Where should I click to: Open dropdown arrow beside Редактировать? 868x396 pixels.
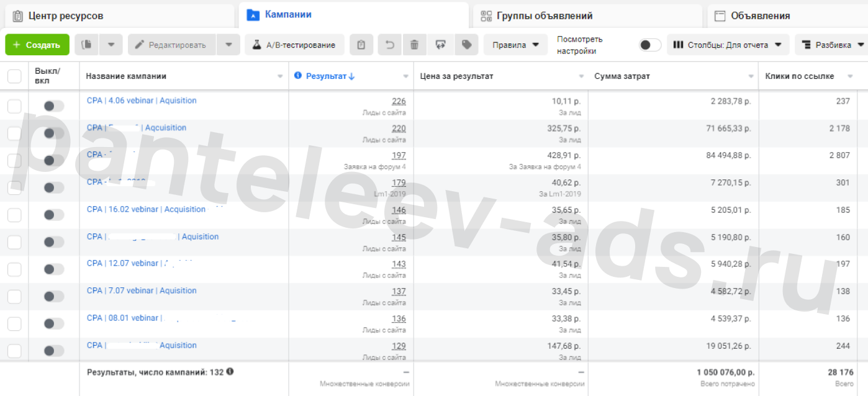[x=228, y=45]
